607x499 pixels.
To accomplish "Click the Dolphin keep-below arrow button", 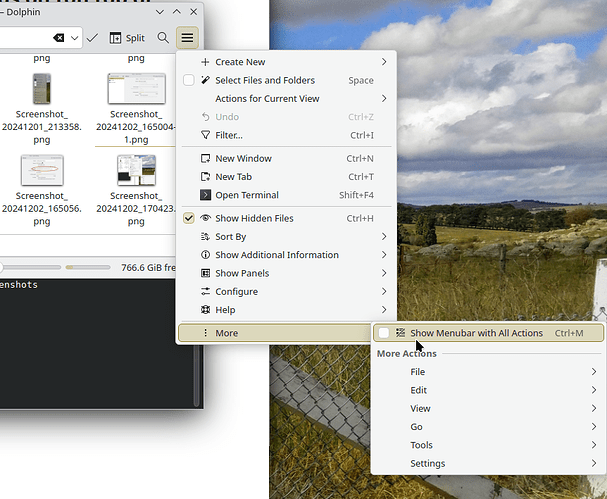I will tap(159, 12).
